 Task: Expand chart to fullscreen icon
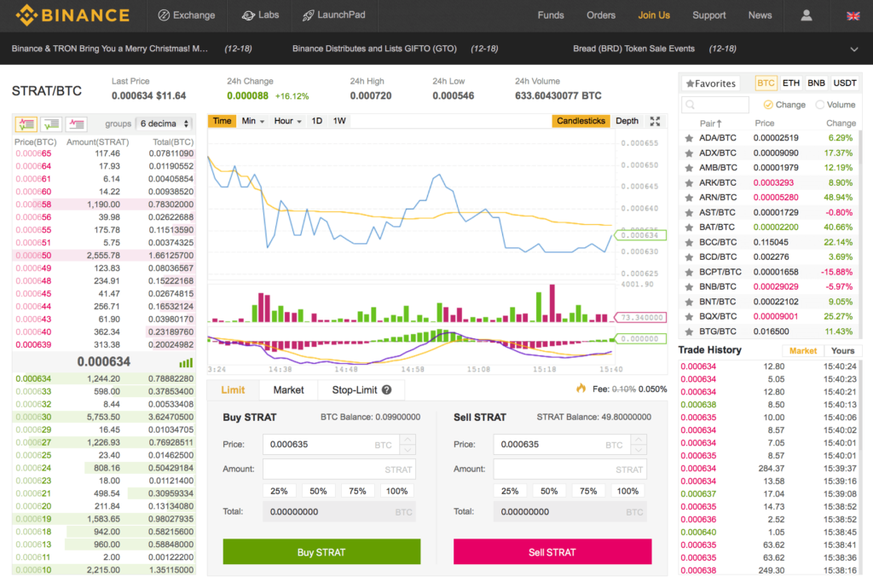(655, 121)
